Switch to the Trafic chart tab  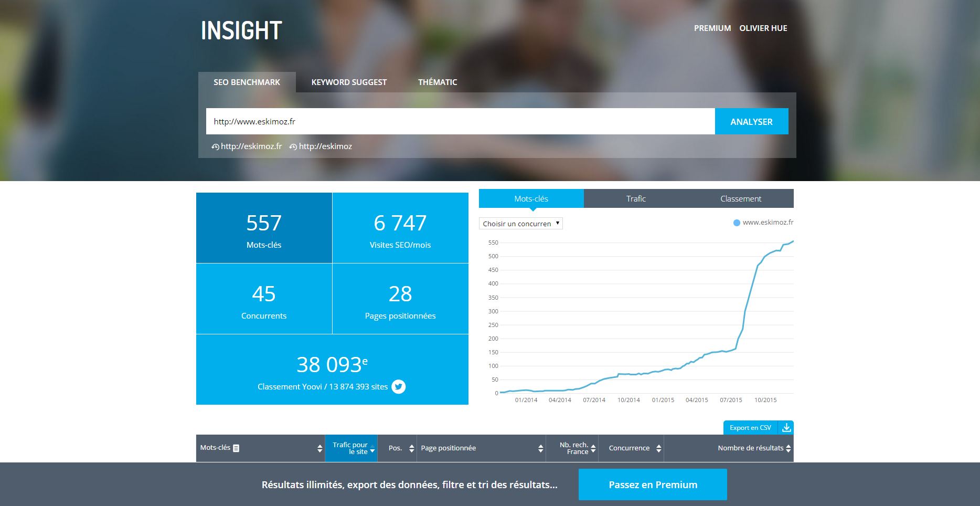(x=636, y=198)
